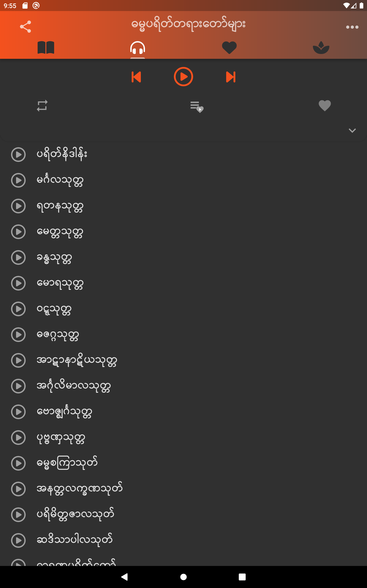Open the ဓမ္မစကြာသုတ် list item

tap(67, 463)
